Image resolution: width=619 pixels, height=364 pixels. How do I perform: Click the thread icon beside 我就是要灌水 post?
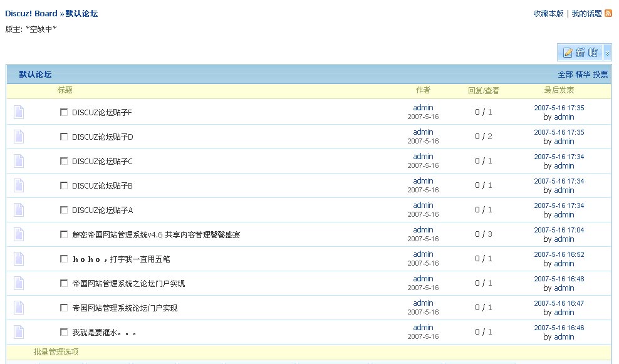19,332
